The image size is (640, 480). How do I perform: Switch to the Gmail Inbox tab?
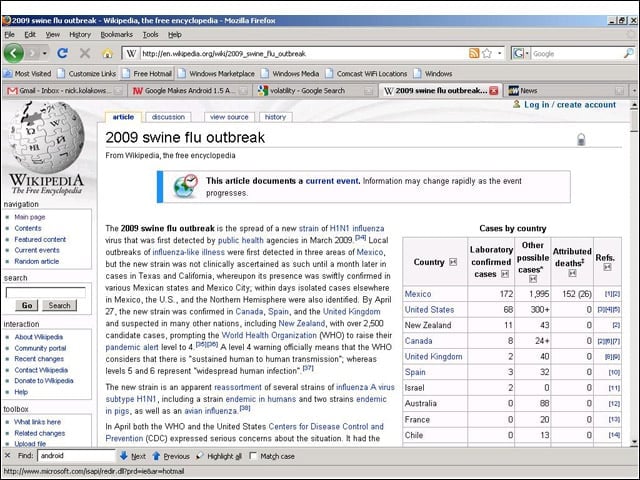(64, 91)
